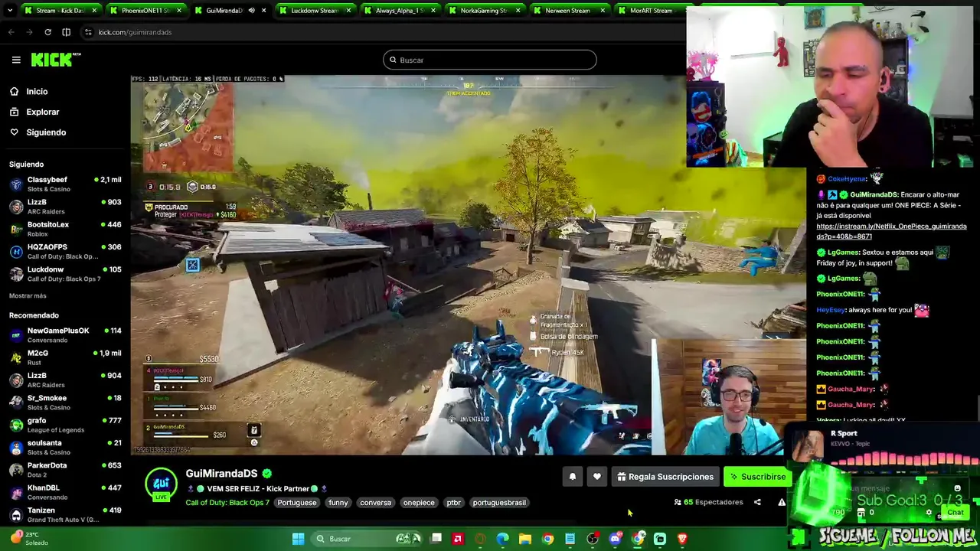Open Microsoft Edge from taskbar

502,539
